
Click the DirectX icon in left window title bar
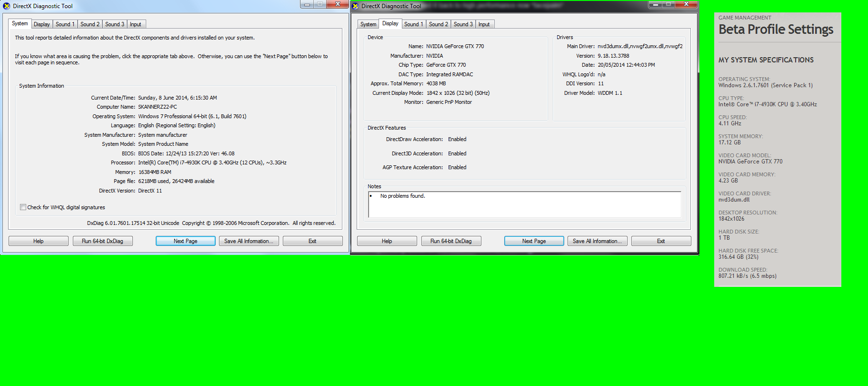pos(7,6)
